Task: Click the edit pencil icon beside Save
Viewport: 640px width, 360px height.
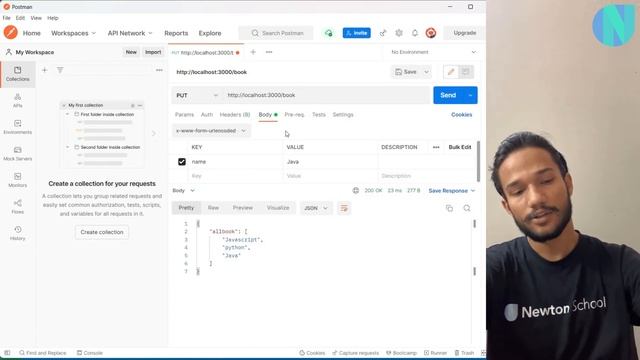Action: [451, 72]
